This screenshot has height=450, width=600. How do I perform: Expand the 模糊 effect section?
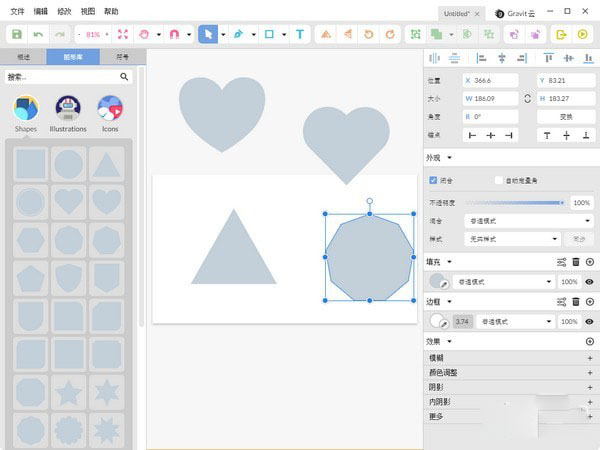tap(590, 357)
